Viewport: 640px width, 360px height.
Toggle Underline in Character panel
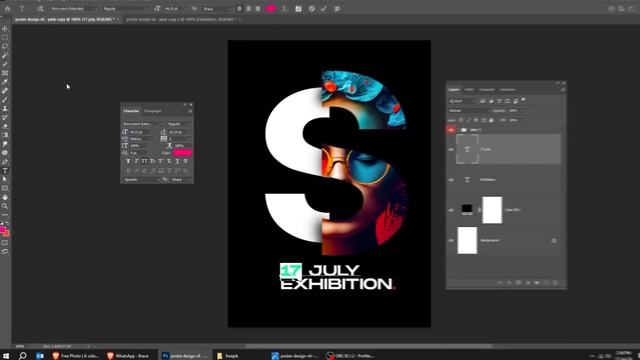(x=177, y=161)
